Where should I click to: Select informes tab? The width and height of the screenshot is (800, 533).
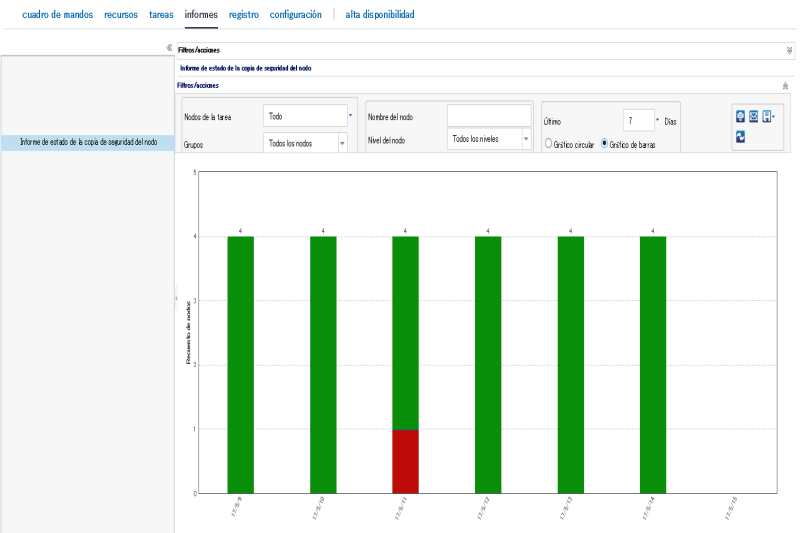[201, 15]
